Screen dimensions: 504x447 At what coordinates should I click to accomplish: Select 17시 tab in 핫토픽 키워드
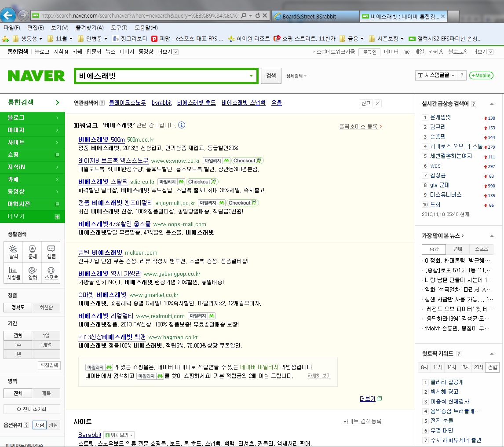[465, 367]
